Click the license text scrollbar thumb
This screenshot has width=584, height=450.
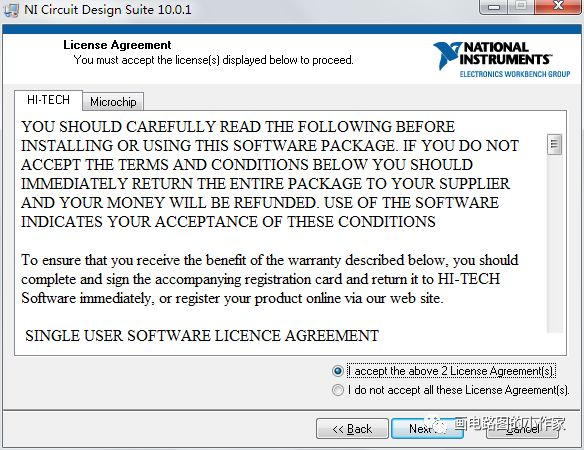(x=554, y=144)
